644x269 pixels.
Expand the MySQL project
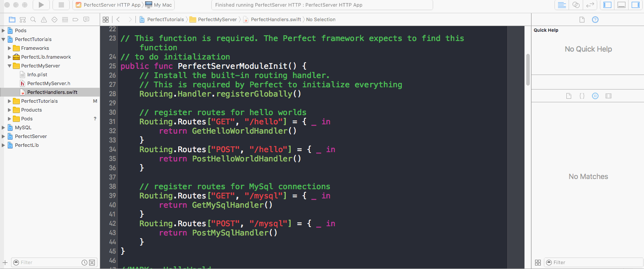(x=4, y=127)
